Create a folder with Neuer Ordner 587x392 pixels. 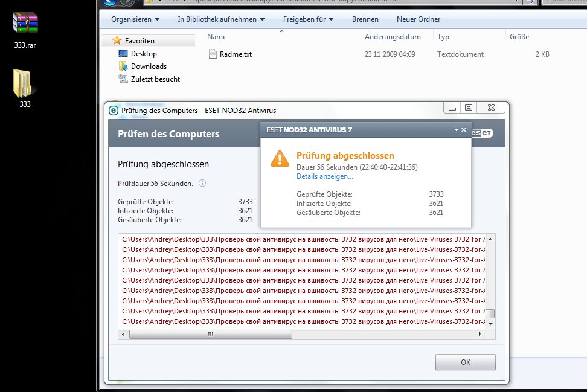pyautogui.click(x=418, y=19)
